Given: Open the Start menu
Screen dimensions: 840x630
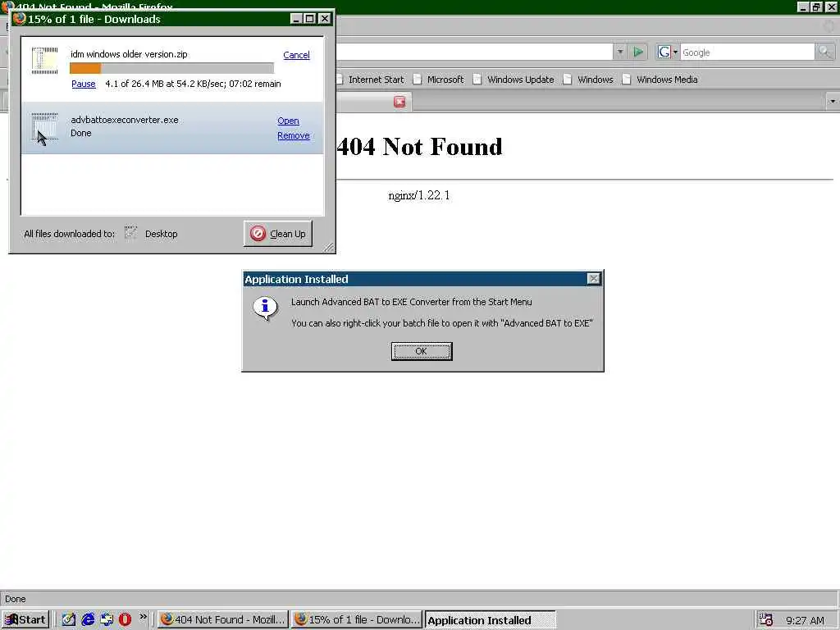Looking at the screenshot, I should tap(25, 620).
